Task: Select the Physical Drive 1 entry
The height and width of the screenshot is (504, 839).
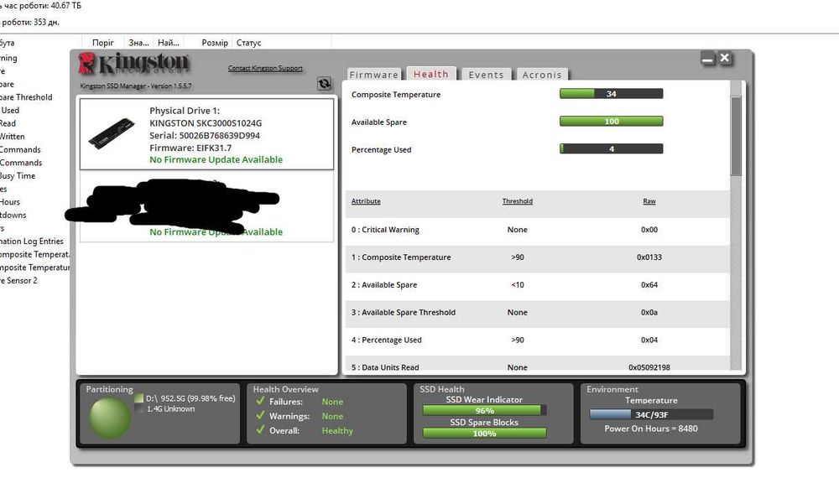Action: pyautogui.click(x=206, y=134)
